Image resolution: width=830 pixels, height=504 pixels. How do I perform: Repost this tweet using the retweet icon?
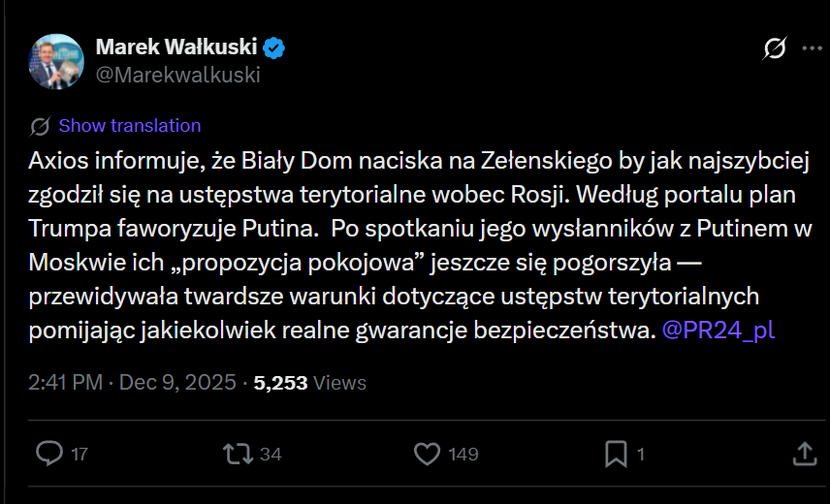pos(237,453)
